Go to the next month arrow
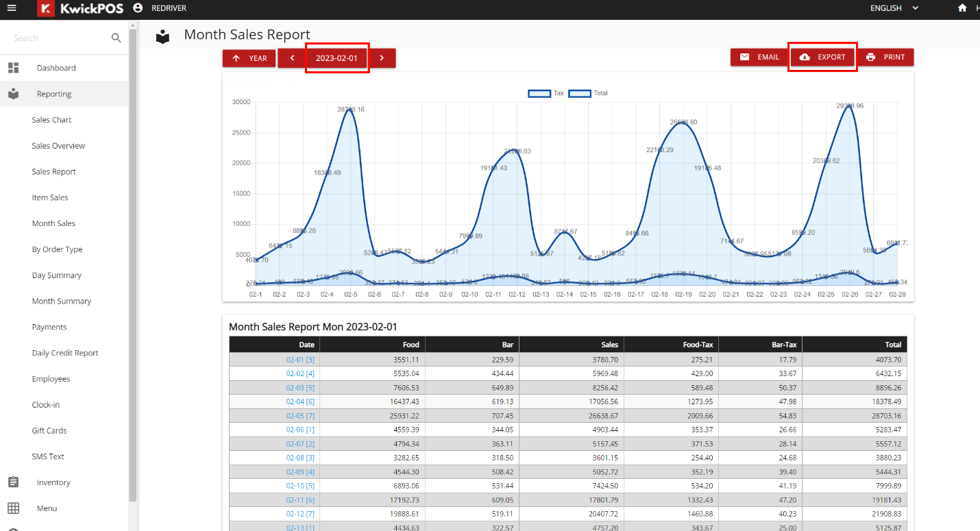Viewport: 980px width, 531px height. point(382,58)
